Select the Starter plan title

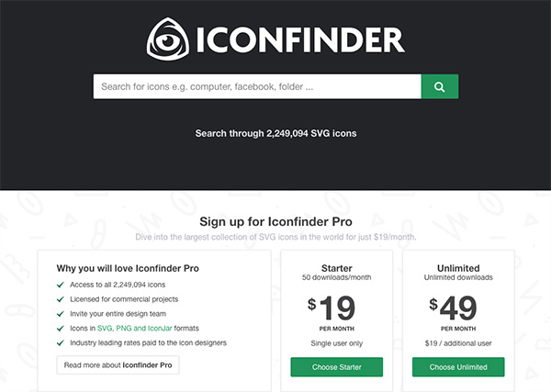coord(337,265)
